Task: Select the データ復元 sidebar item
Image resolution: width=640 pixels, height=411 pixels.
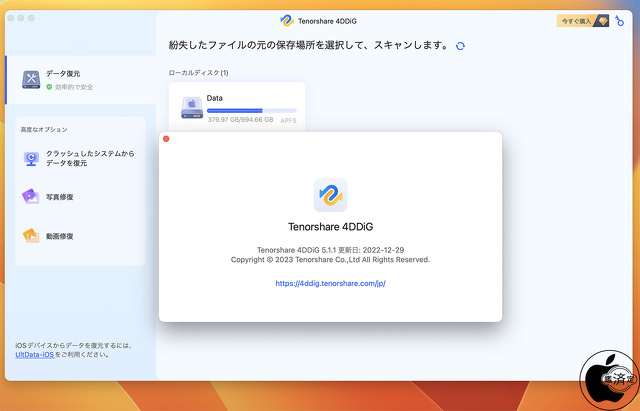Action: coord(81,80)
